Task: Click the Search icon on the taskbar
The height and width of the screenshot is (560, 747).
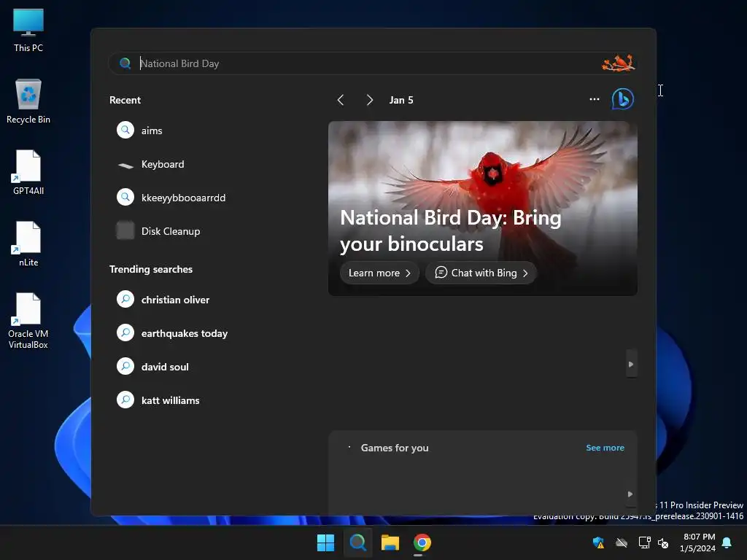Action: click(357, 542)
